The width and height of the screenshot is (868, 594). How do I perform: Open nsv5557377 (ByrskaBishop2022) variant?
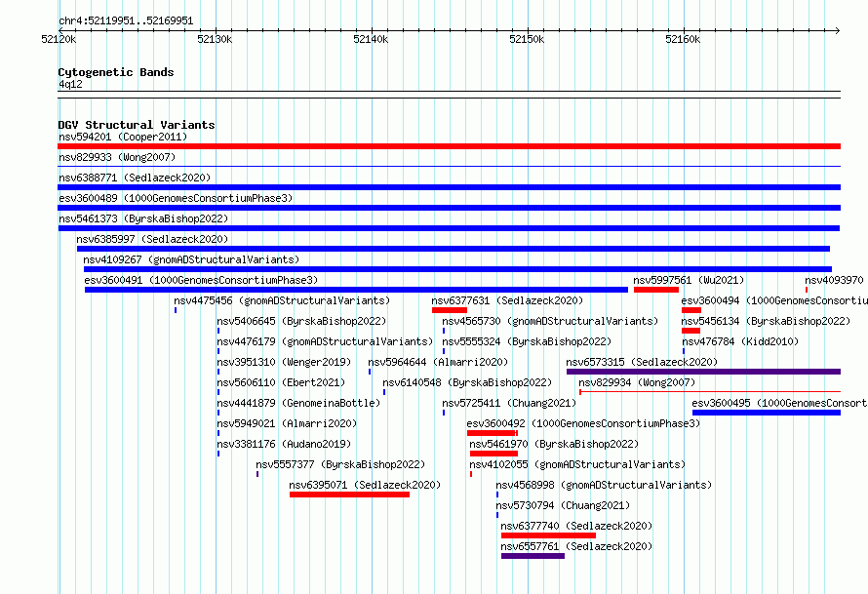340,464
